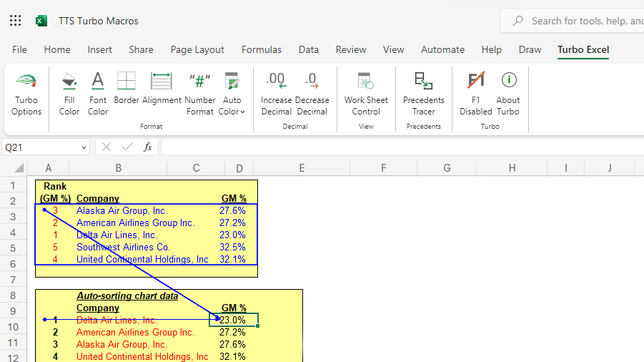The width and height of the screenshot is (644, 362).
Task: Open the Microsoft 365 app launcher
Action: pos(15,21)
